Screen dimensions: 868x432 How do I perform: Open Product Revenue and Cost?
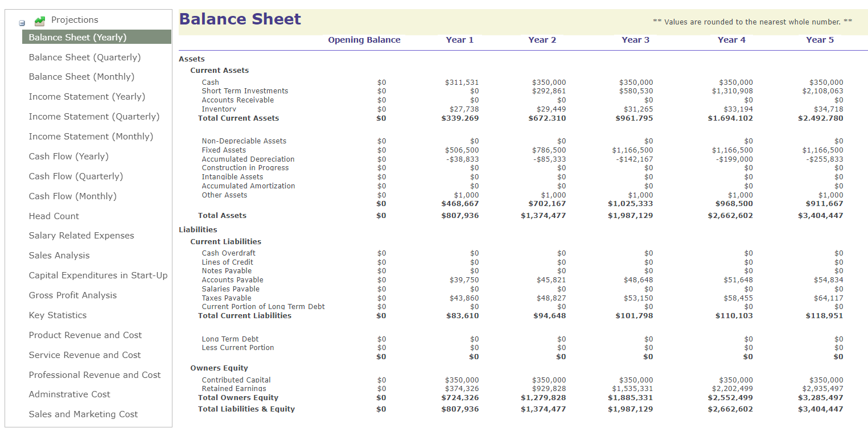85,335
